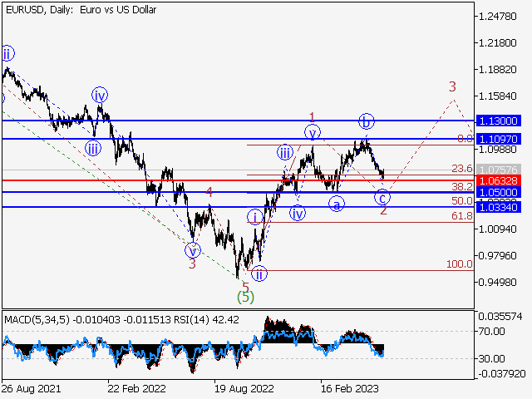Select the Fibonacci 23.6 level label
The width and height of the screenshot is (532, 399).
click(x=462, y=169)
